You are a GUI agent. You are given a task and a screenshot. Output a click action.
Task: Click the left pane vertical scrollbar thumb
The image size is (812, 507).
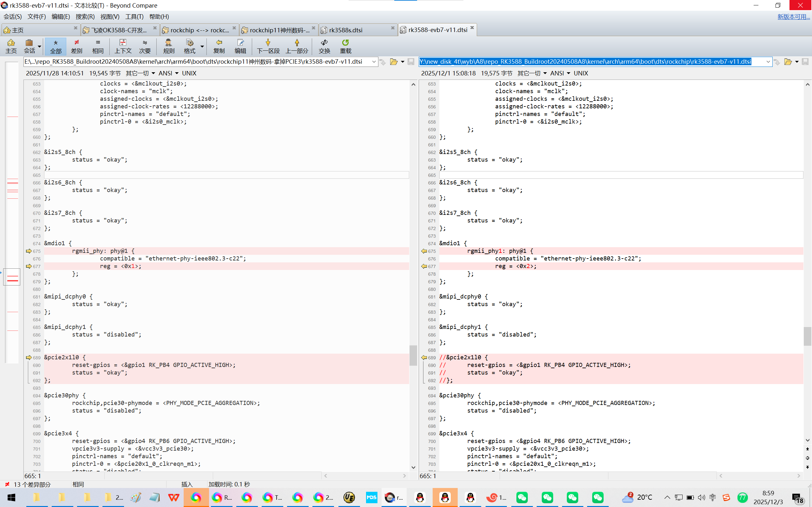(413, 356)
